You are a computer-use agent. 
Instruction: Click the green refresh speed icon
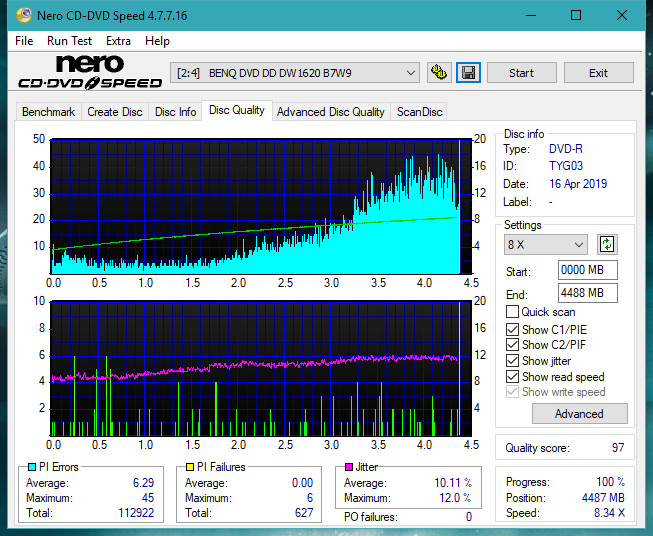pyautogui.click(x=607, y=244)
